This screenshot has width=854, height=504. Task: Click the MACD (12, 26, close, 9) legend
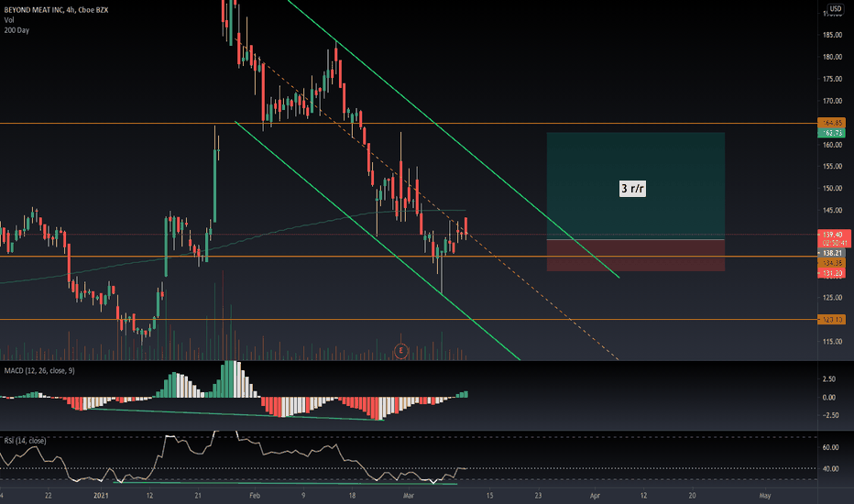coord(39,370)
